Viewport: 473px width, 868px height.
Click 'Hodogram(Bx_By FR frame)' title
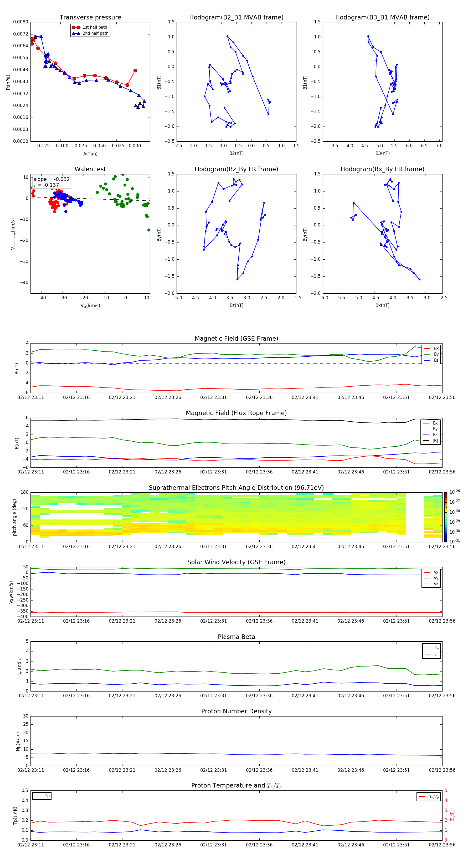[x=382, y=169]
